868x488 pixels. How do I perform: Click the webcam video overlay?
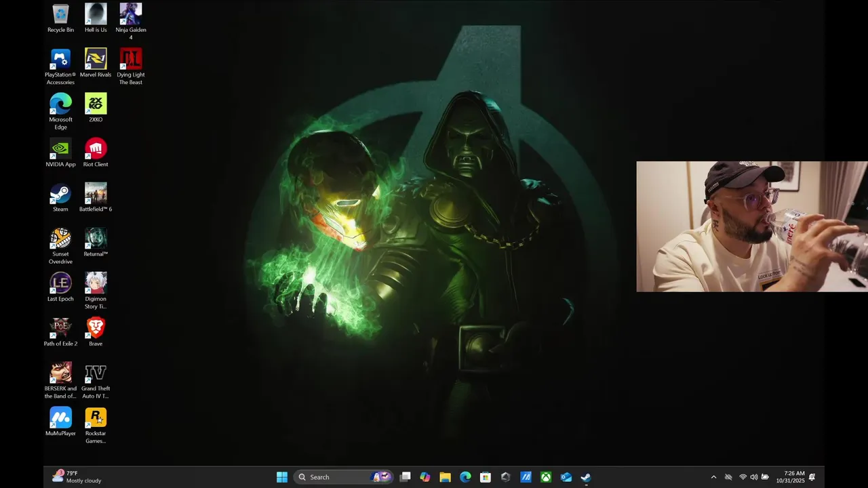click(x=752, y=226)
